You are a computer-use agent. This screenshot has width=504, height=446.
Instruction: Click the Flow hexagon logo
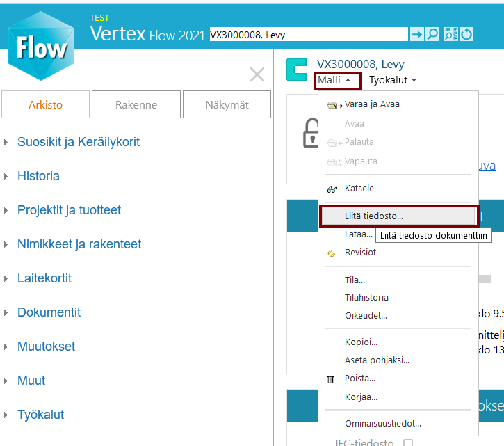pos(41,46)
